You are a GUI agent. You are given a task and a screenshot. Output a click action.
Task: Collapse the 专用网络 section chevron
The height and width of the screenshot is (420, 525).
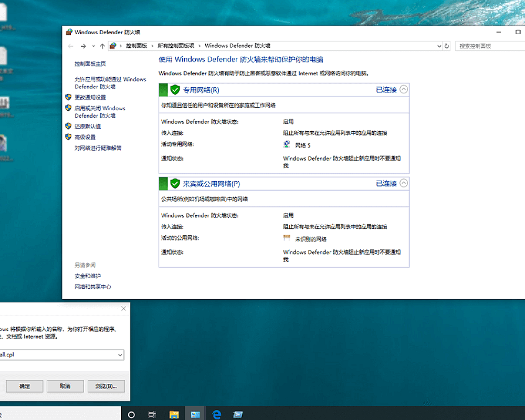tap(403, 89)
